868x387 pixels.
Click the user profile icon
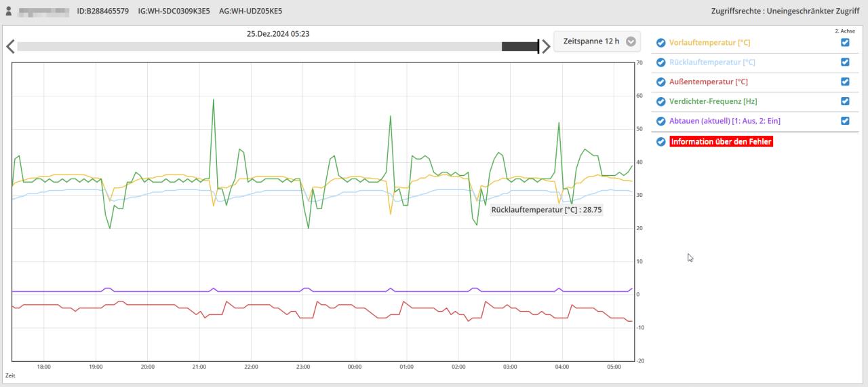pos(9,12)
